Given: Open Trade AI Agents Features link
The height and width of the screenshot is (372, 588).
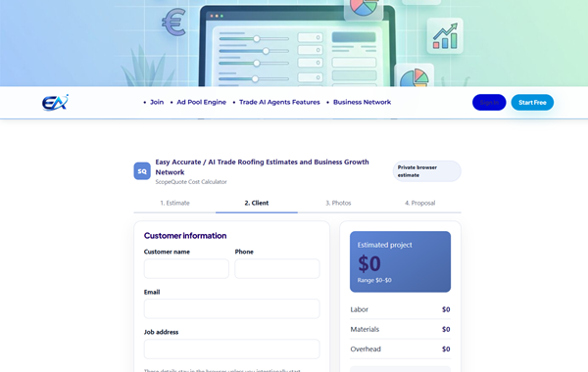Looking at the screenshot, I should tap(279, 102).
